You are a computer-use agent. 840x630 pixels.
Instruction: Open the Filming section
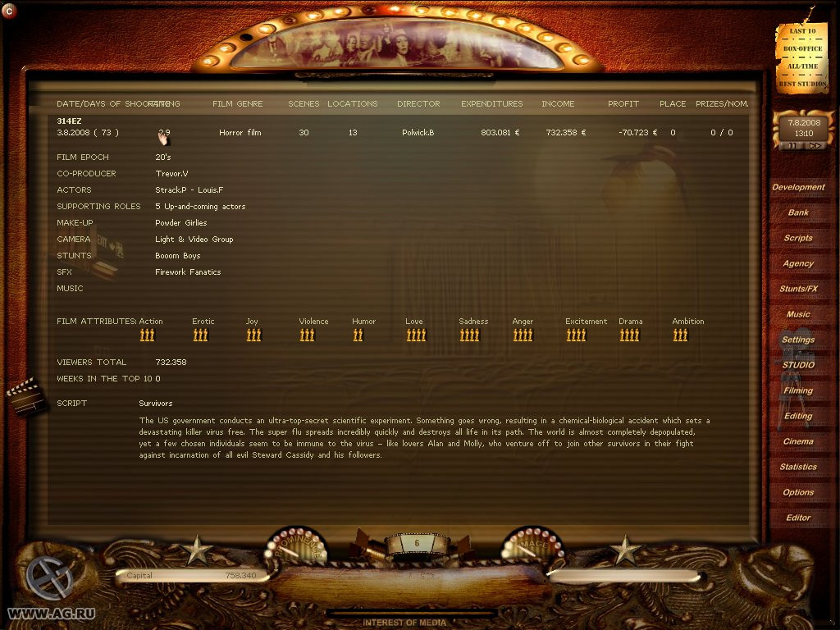[x=798, y=390]
